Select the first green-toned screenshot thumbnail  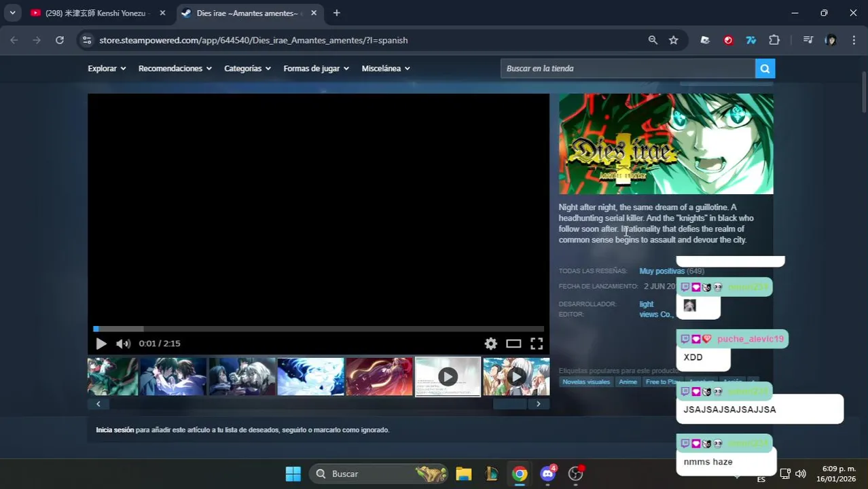113,377
